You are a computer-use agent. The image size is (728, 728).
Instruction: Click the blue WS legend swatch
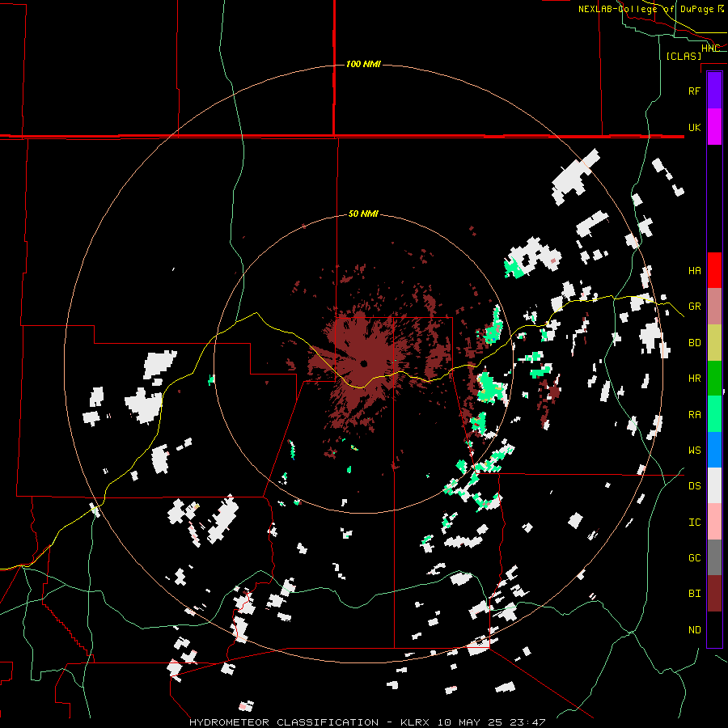point(714,450)
